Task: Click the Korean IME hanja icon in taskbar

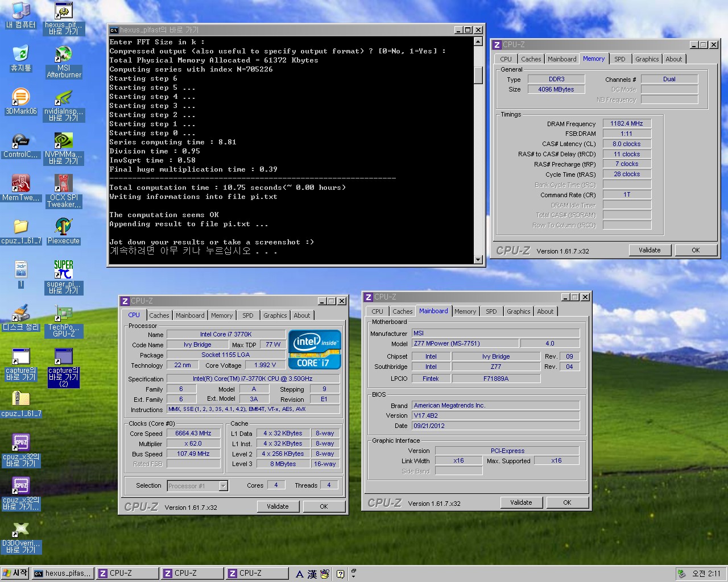Action: coord(312,574)
